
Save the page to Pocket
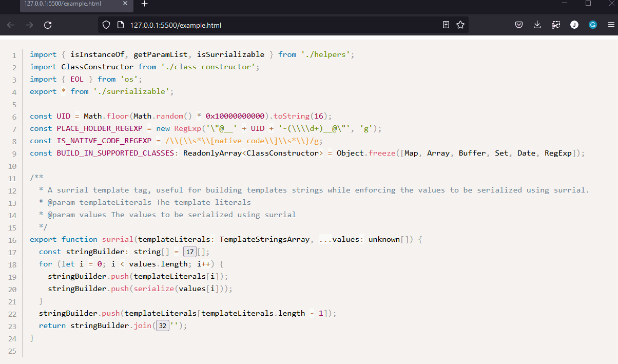518,24
